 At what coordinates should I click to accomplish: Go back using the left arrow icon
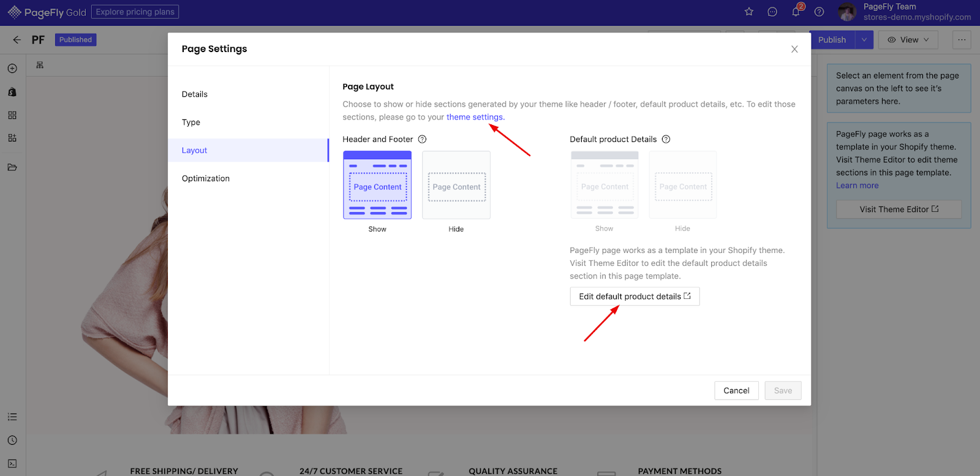click(17, 40)
